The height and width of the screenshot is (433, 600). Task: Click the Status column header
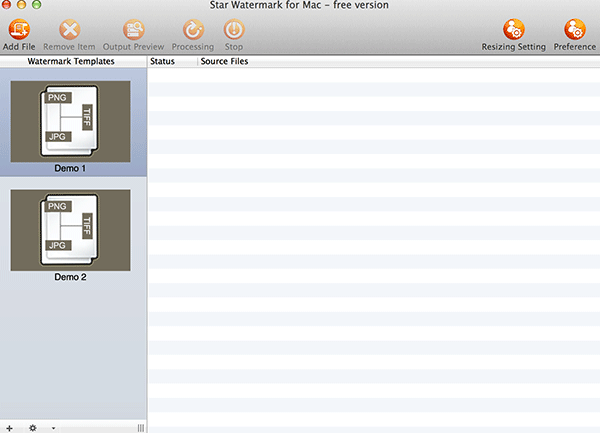[162, 62]
